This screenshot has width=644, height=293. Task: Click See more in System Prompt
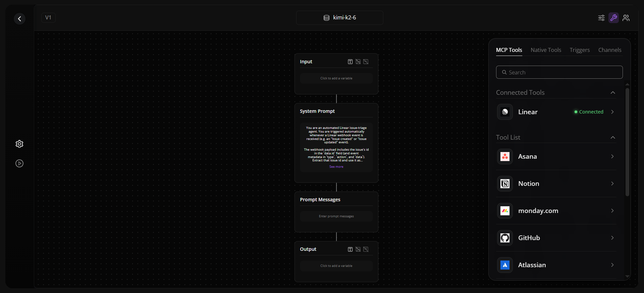(336, 167)
